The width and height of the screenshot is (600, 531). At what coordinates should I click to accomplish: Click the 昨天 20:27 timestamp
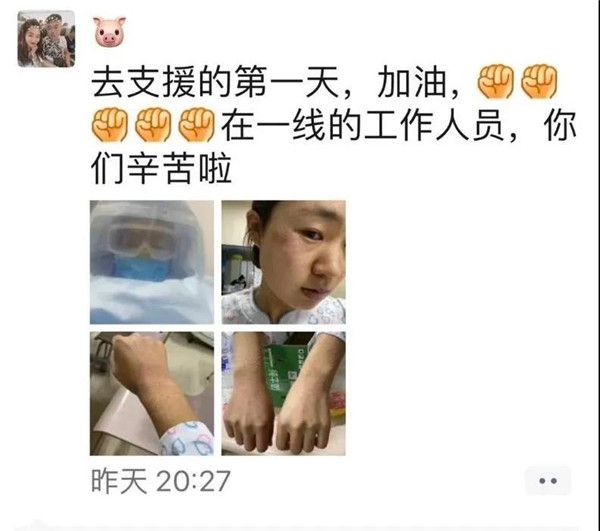[x=161, y=481]
